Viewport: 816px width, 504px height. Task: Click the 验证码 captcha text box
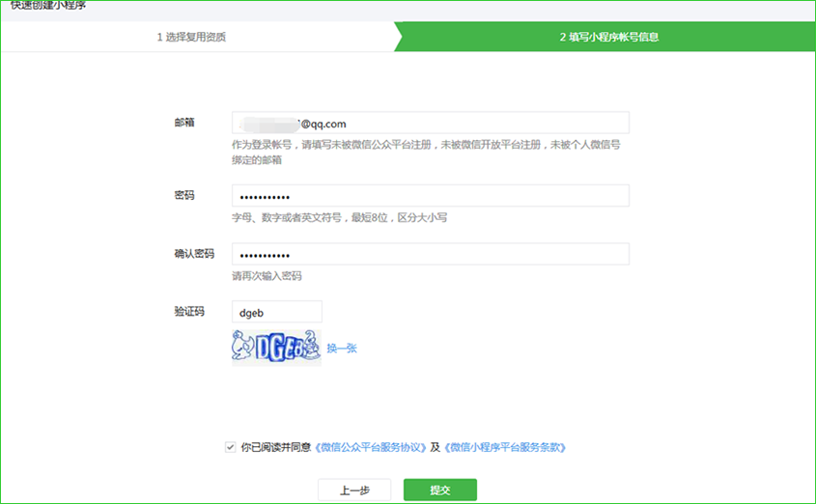276,312
